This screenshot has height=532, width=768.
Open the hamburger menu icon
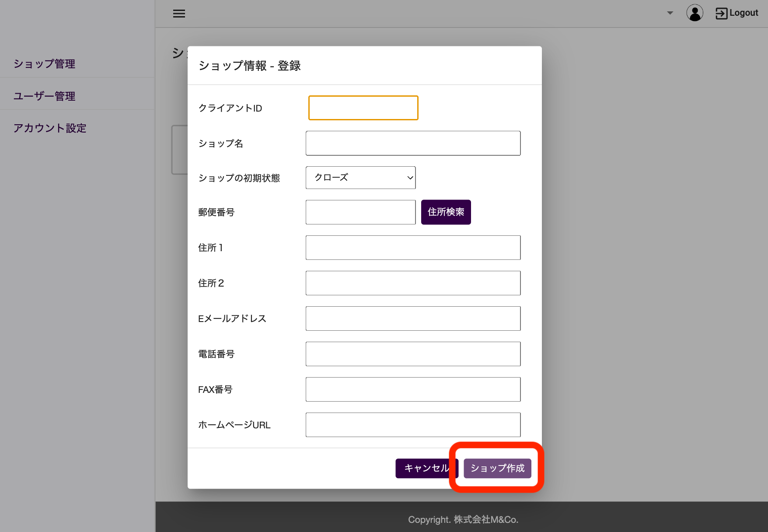(x=179, y=14)
